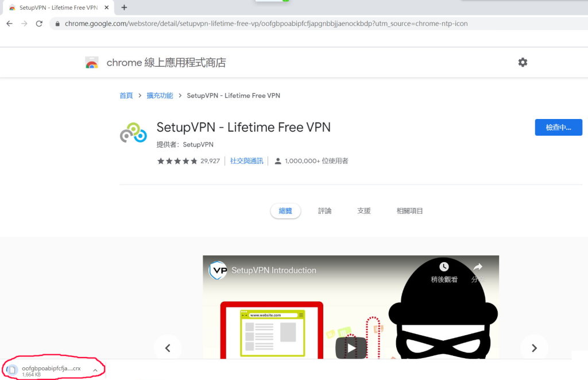
Task: Click the 提供者: SetupVPN text
Action: coord(185,144)
